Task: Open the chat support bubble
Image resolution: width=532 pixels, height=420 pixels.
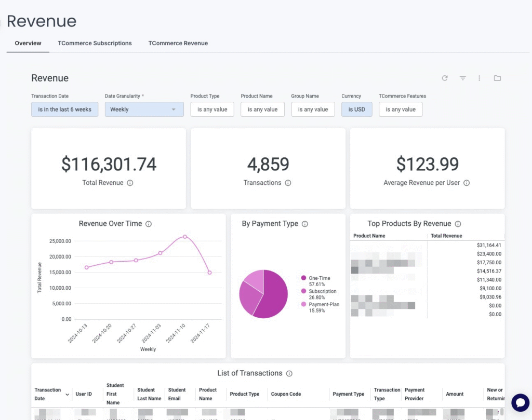Action: pos(520,402)
